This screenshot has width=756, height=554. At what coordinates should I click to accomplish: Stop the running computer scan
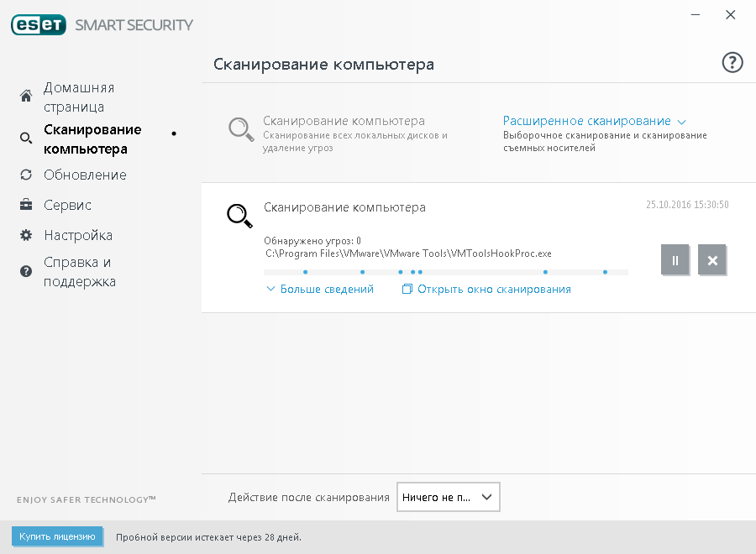pyautogui.click(x=712, y=260)
